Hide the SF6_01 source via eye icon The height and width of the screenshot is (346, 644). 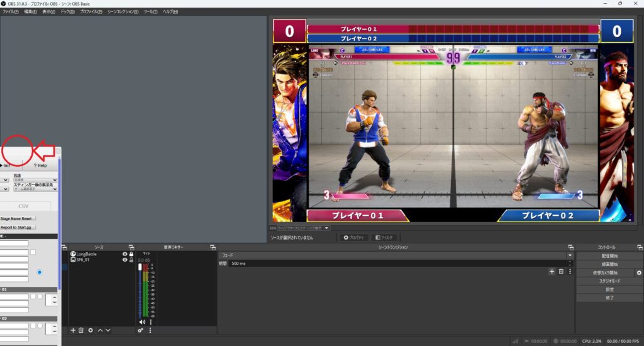(x=125, y=260)
